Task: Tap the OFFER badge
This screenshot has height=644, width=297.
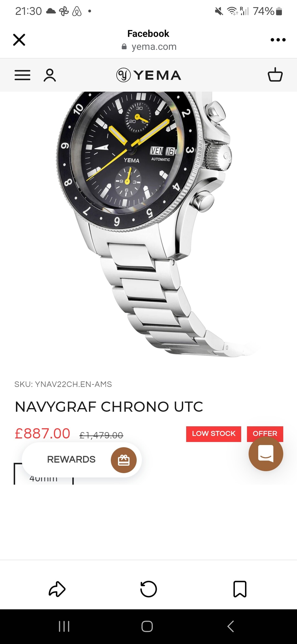Action: coord(265,432)
